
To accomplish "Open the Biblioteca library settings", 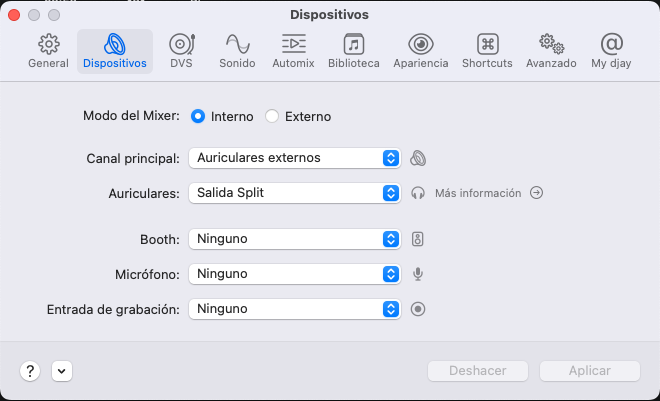I will (354, 51).
